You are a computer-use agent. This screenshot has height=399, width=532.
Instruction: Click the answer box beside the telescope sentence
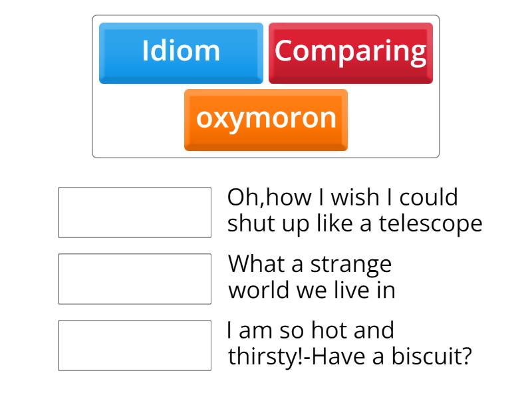click(x=134, y=211)
